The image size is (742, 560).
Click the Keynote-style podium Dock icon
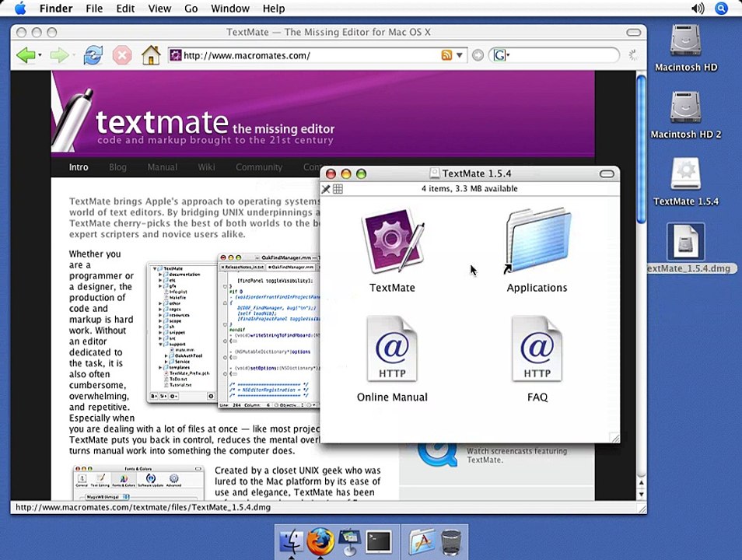(350, 541)
